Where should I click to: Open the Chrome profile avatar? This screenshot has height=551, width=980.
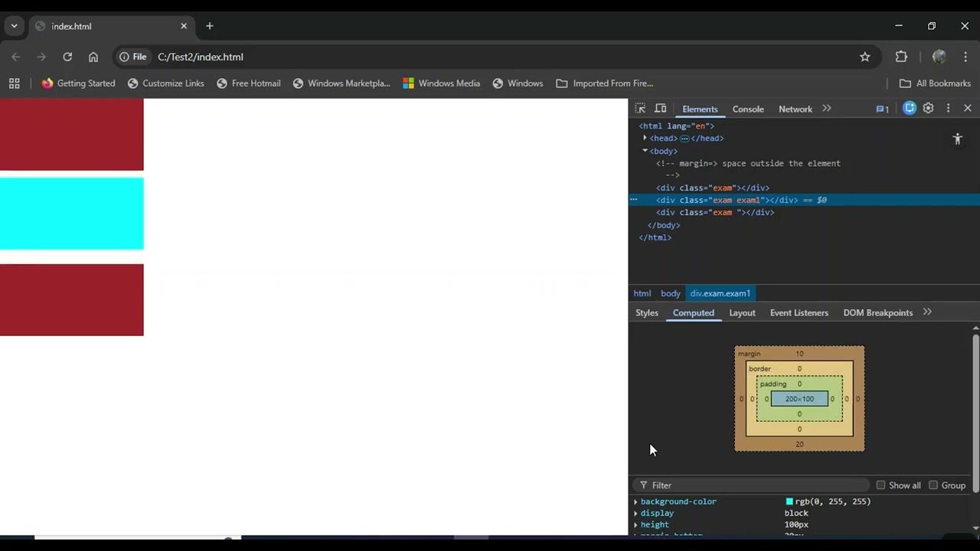click(939, 57)
